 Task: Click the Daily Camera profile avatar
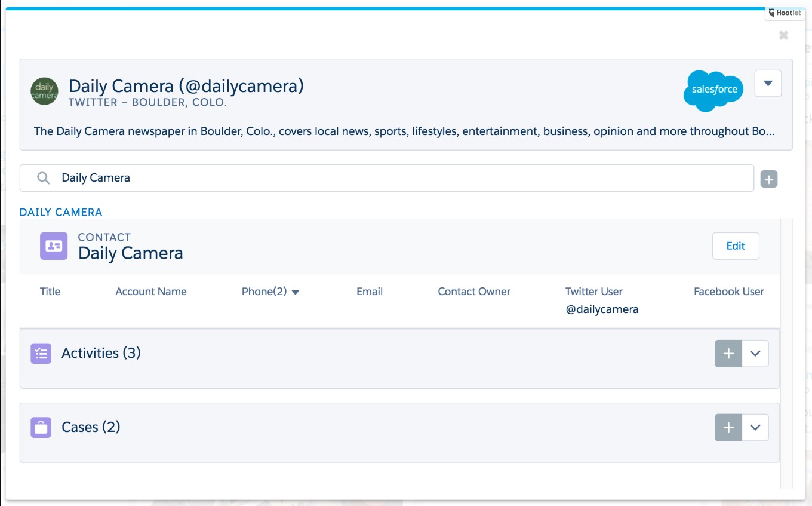[44, 91]
